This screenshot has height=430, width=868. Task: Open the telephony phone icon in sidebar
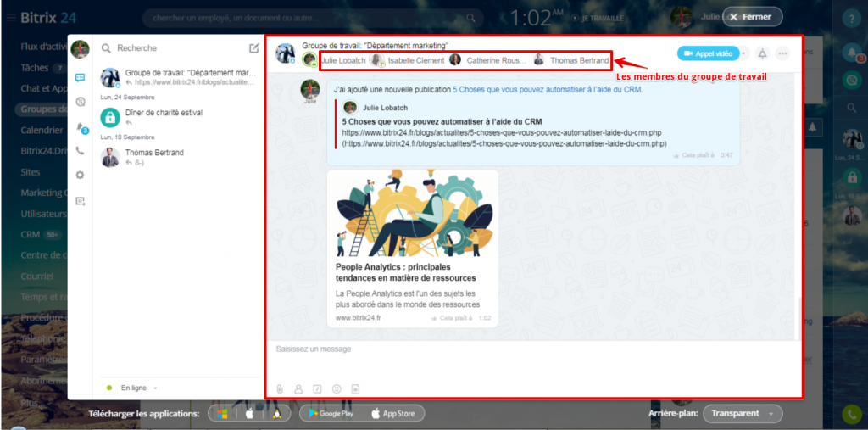point(81,150)
